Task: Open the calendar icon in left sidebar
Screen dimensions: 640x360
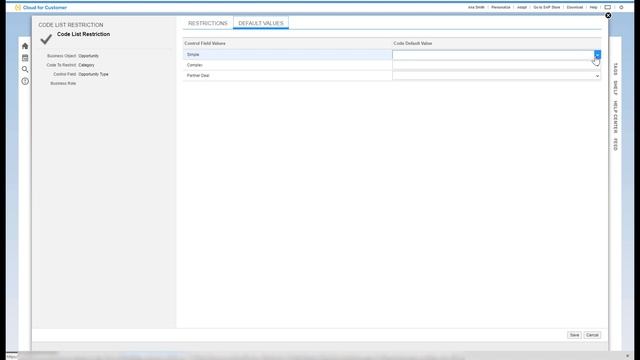Action: 25,58
